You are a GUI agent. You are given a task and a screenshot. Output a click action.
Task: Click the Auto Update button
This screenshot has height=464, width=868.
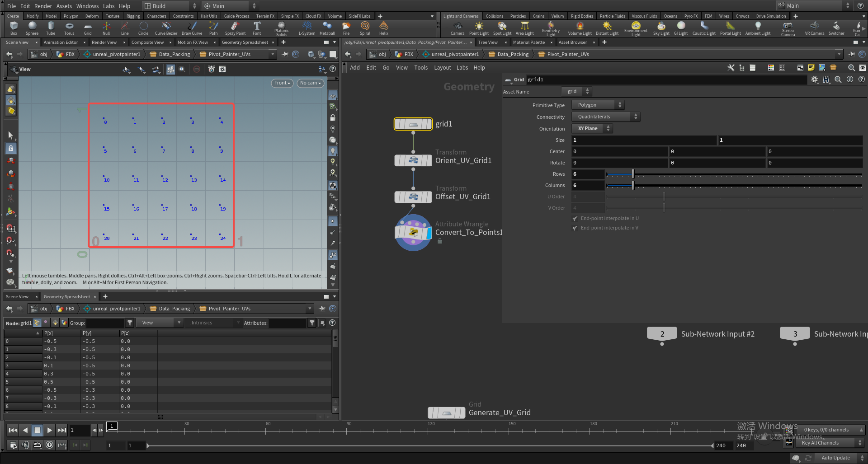835,458
